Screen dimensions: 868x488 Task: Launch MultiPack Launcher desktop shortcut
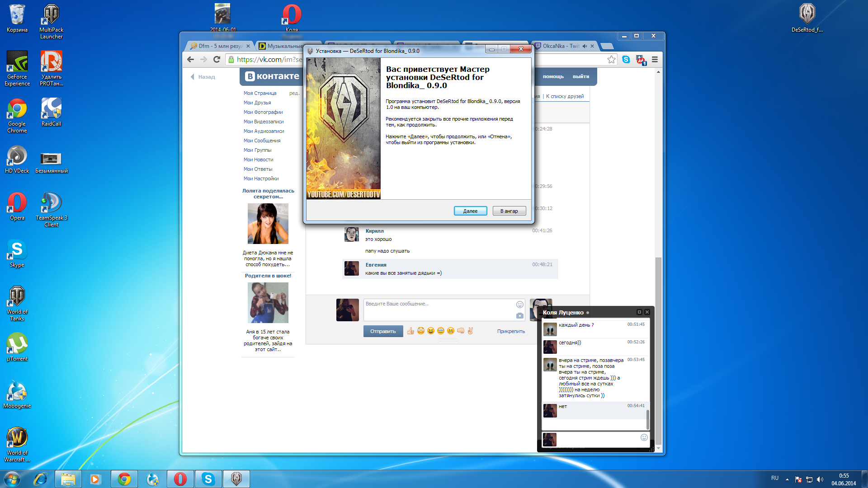coord(51,22)
